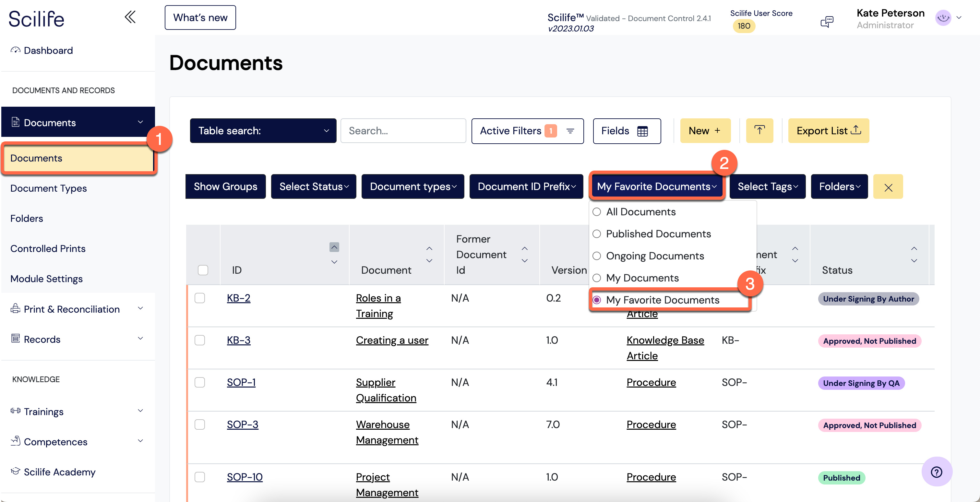Open Scilife Academy
The width and height of the screenshot is (980, 502).
point(59,472)
